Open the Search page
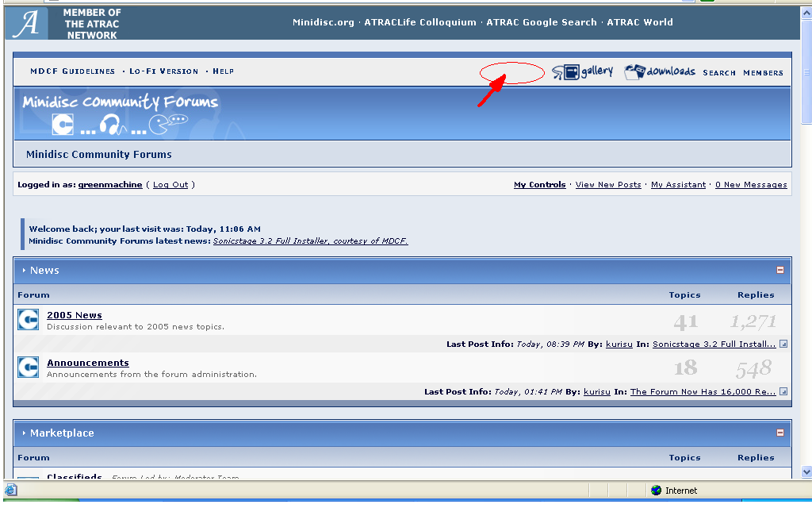This screenshot has width=812, height=508. [718, 73]
